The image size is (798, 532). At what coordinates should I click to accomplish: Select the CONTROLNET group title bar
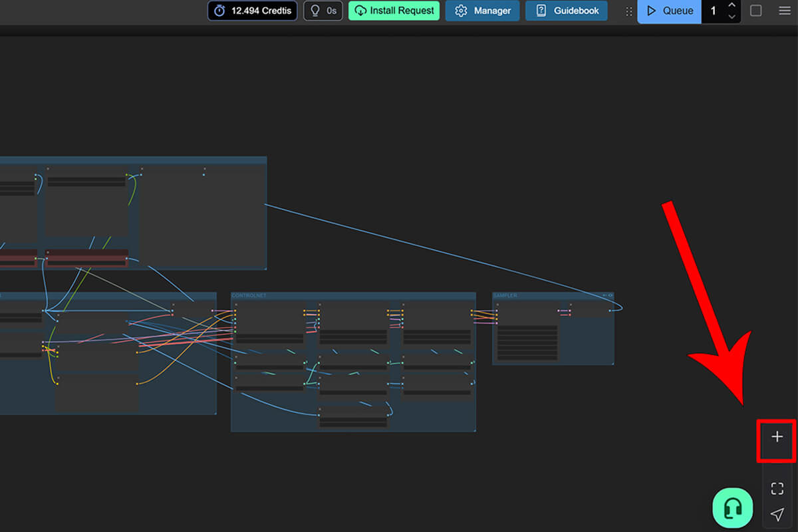tap(352, 295)
